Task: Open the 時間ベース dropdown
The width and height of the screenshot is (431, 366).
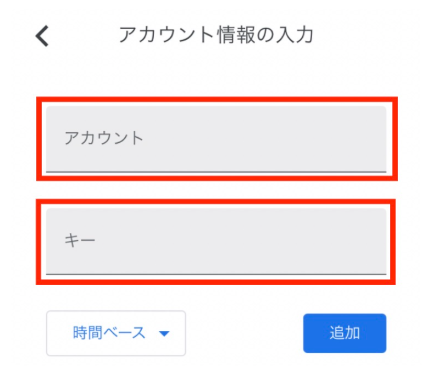Action: coord(116,333)
